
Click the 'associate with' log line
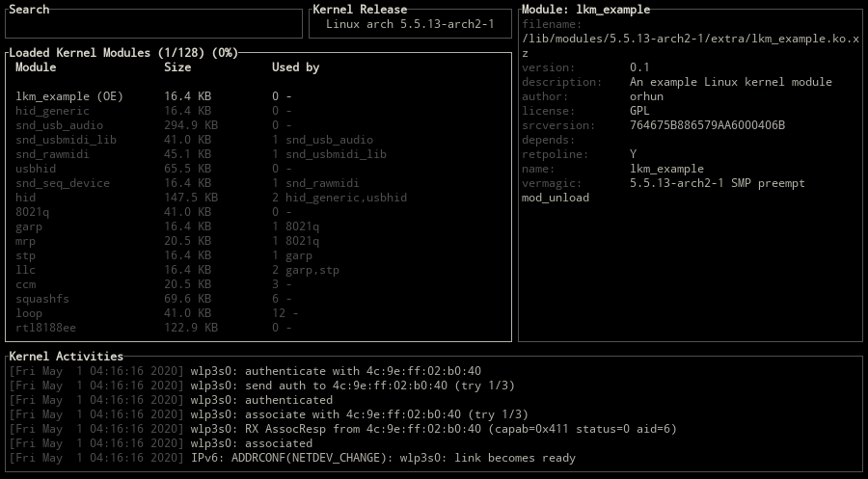tap(268, 414)
